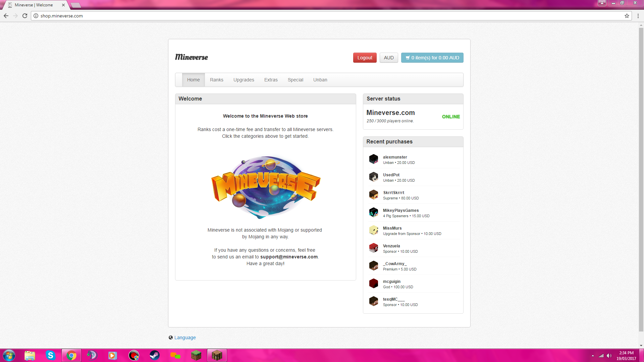The width and height of the screenshot is (644, 362).
Task: Open the AUD currency selector
Action: pyautogui.click(x=389, y=58)
